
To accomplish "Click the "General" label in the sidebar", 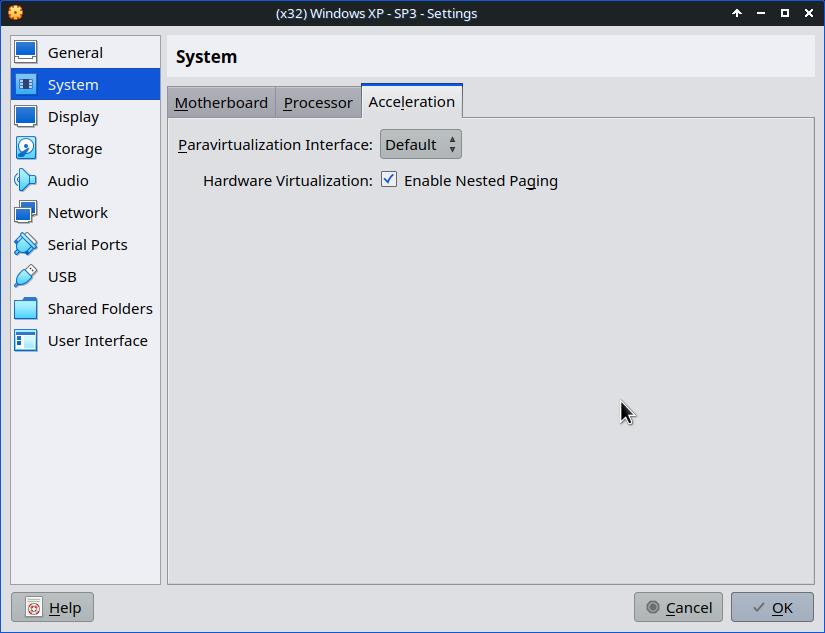I will tap(75, 53).
